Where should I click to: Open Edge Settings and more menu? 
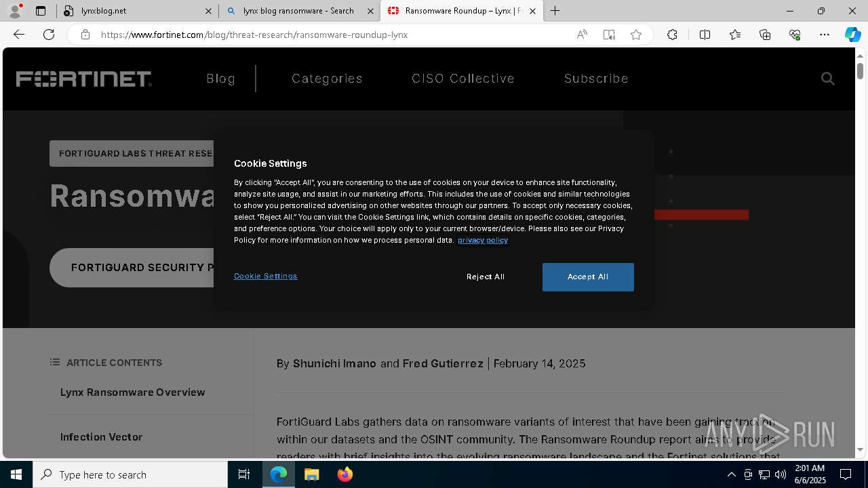click(x=825, y=35)
